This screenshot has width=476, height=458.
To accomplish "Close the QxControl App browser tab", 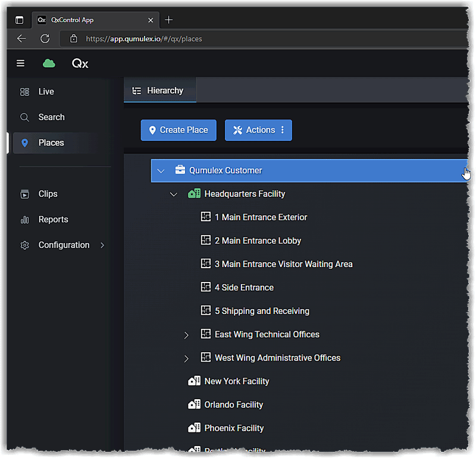I will [151, 20].
